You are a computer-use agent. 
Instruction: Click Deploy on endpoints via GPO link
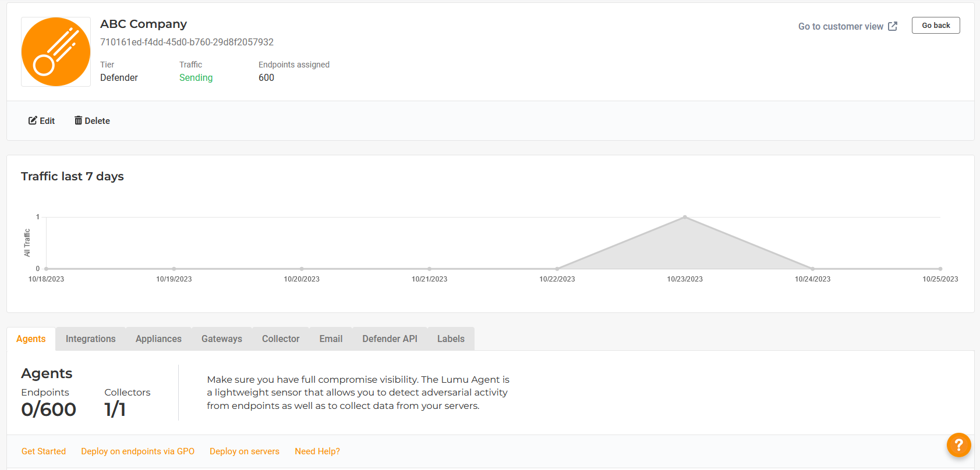137,451
